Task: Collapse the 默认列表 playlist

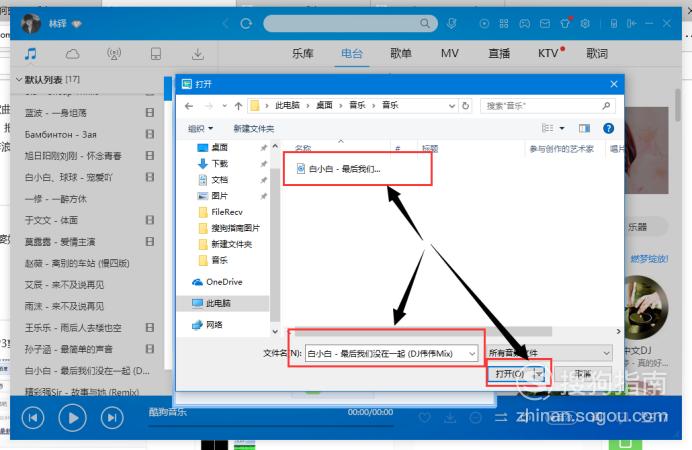Action: coord(19,79)
